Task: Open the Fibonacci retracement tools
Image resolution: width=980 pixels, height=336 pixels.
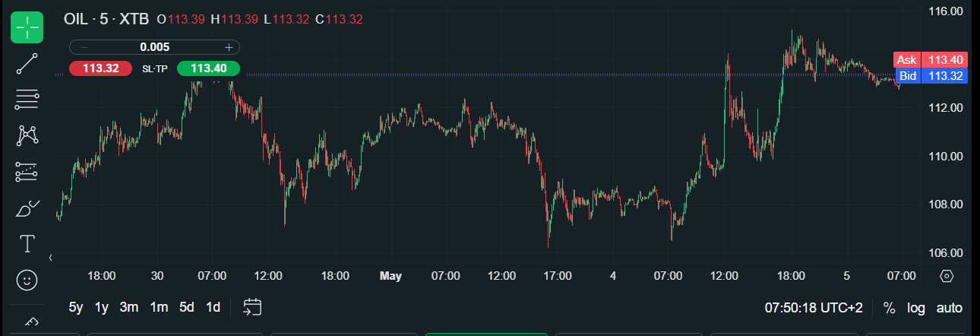Action: pos(27,99)
